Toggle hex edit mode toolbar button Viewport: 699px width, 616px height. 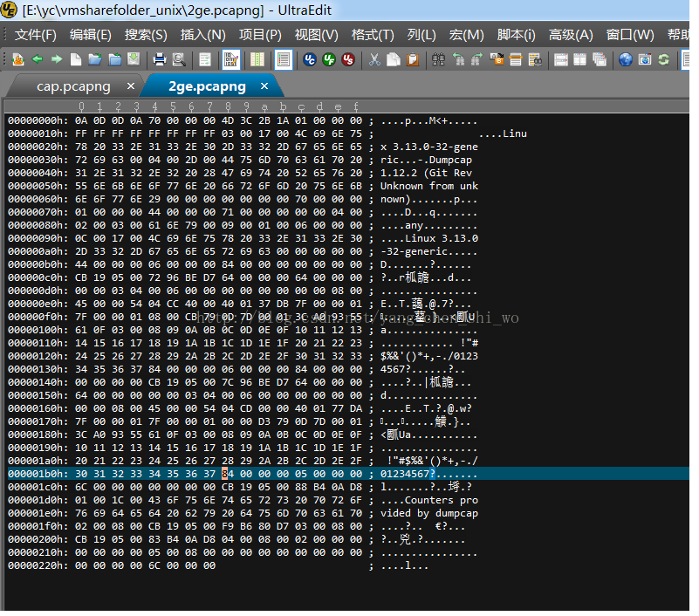point(231,59)
